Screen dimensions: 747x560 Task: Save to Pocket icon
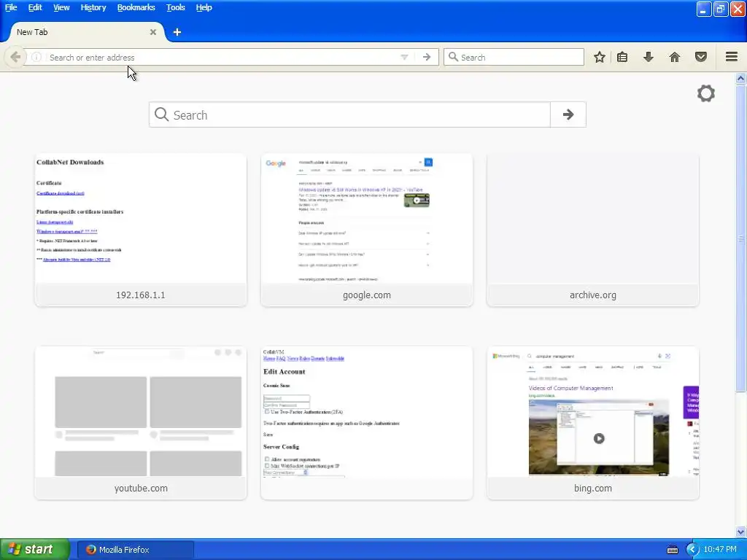click(x=700, y=57)
